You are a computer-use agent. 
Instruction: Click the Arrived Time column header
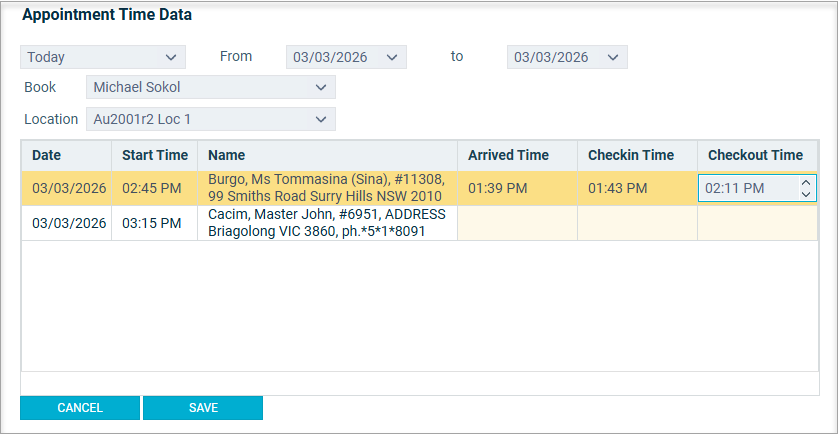click(x=517, y=155)
